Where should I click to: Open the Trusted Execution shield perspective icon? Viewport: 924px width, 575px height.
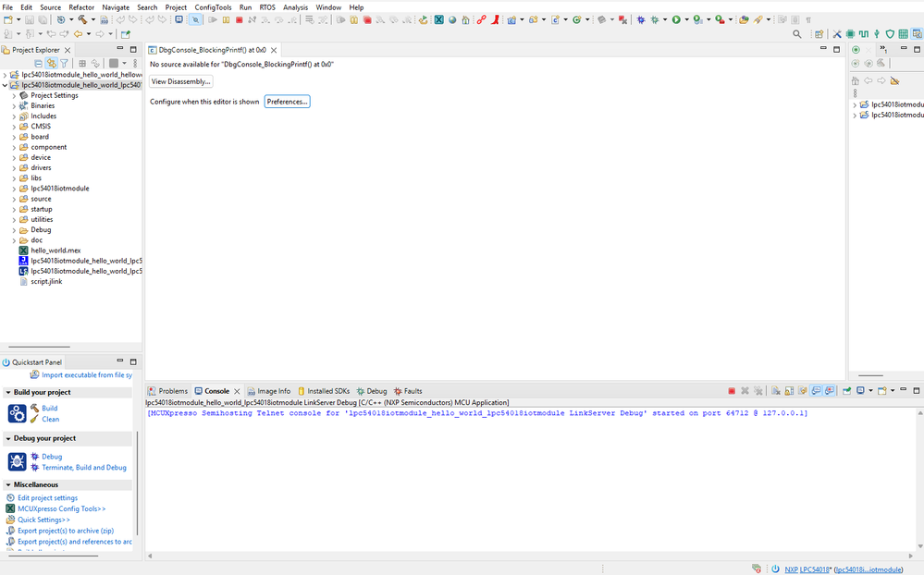tap(890, 33)
